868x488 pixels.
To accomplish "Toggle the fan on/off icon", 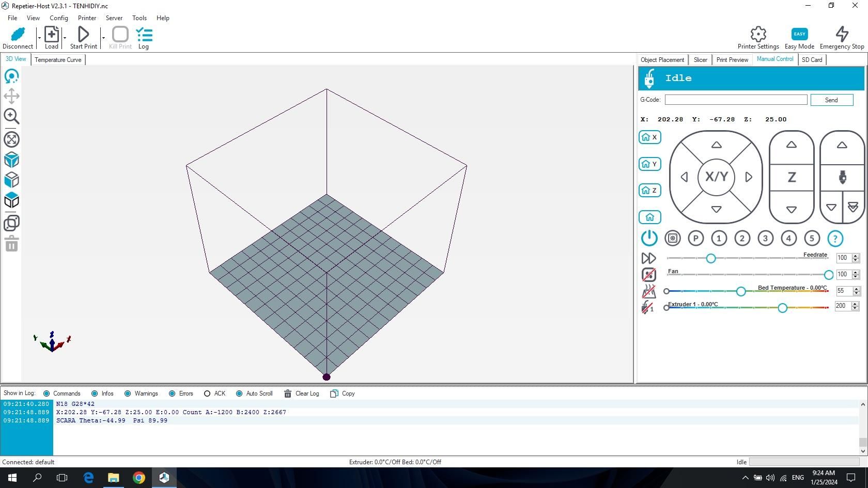I will coord(648,275).
